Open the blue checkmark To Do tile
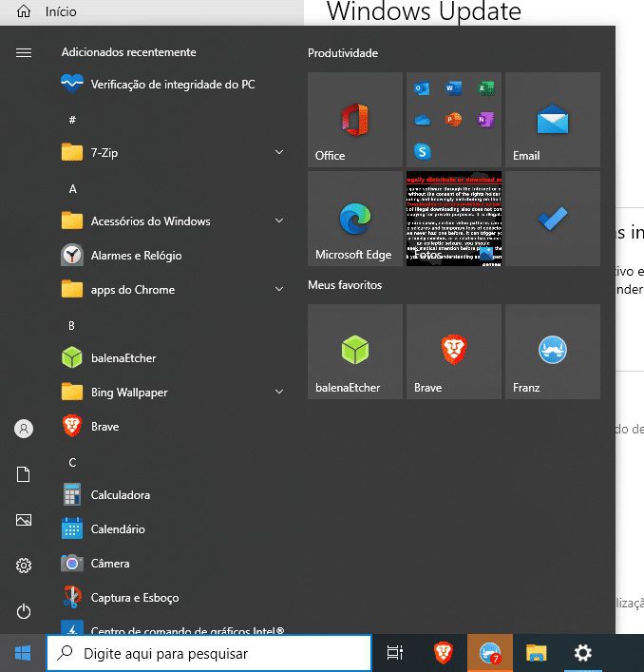 pos(552,219)
